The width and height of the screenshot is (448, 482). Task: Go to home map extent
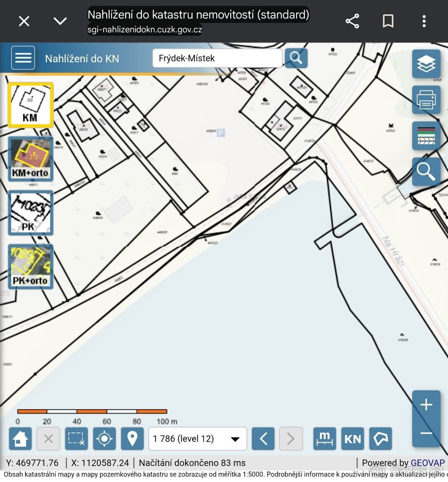point(20,439)
